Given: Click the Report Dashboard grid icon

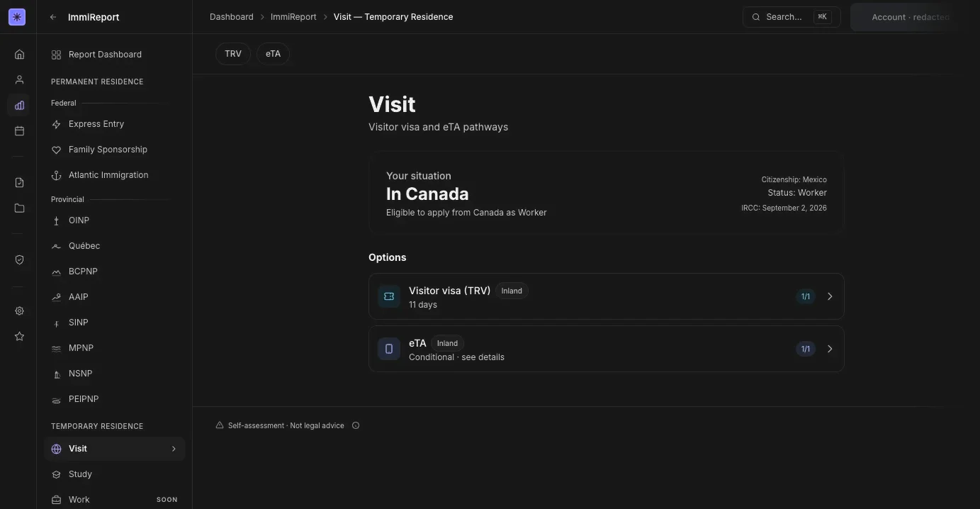Looking at the screenshot, I should pyautogui.click(x=56, y=55).
